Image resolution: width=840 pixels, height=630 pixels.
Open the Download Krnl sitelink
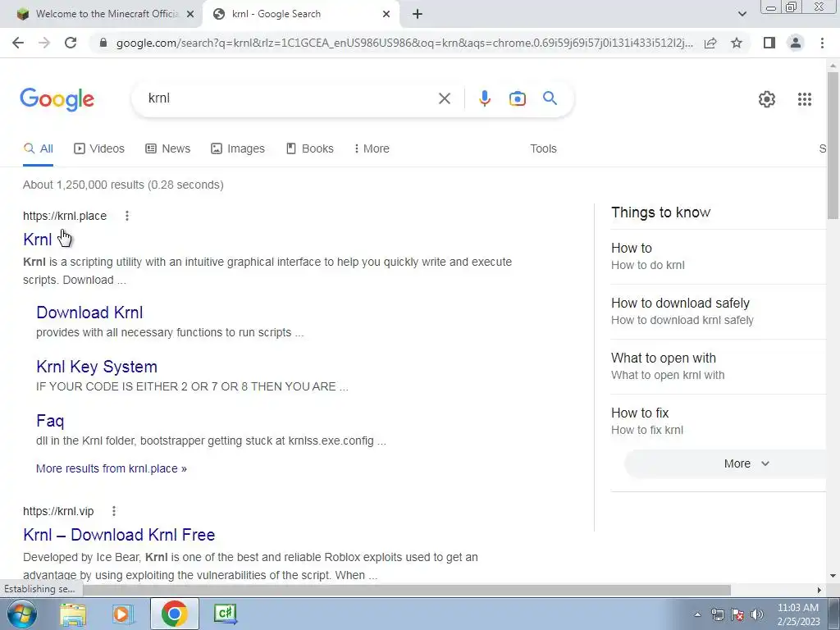click(89, 313)
